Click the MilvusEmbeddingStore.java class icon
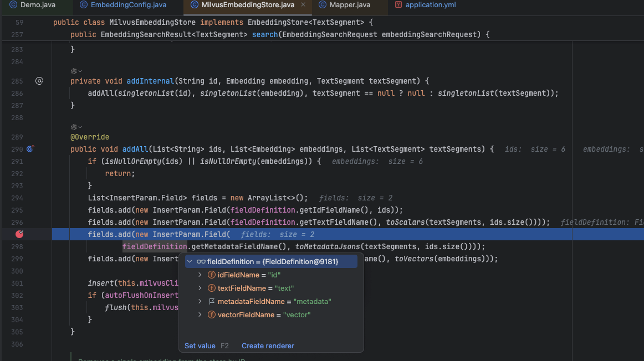The image size is (644, 361). click(x=195, y=5)
